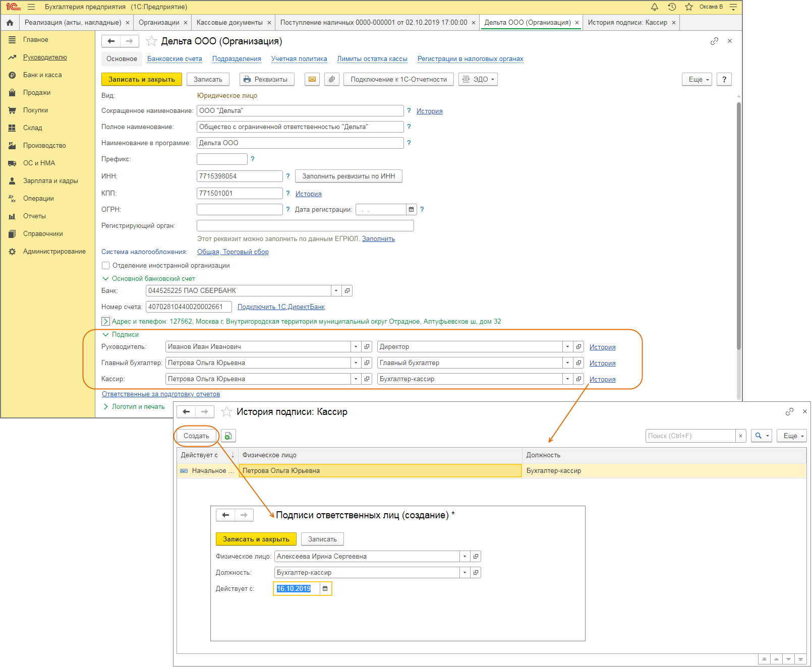
Task: Expand the Логотип и печать section
Action: click(x=105, y=407)
